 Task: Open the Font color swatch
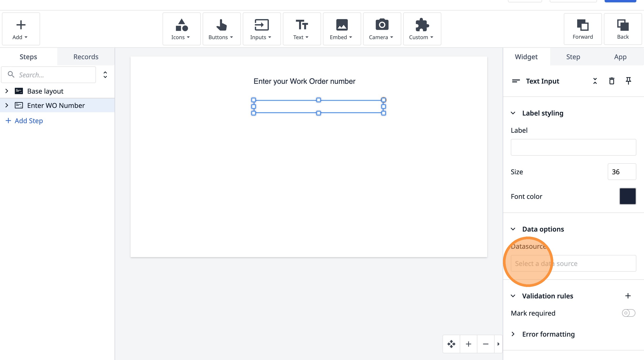point(627,196)
